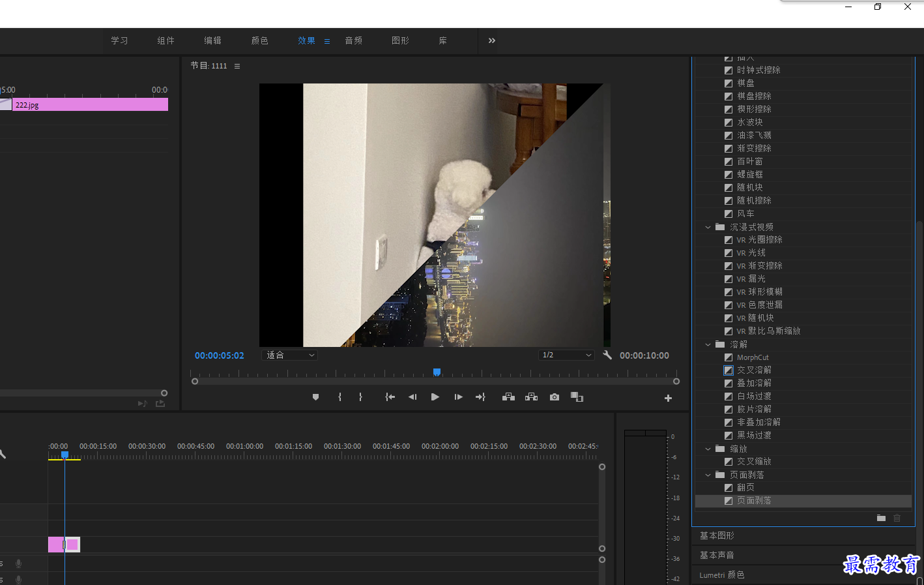Go to In point
Image resolution: width=924 pixels, height=585 pixels.
tap(390, 397)
